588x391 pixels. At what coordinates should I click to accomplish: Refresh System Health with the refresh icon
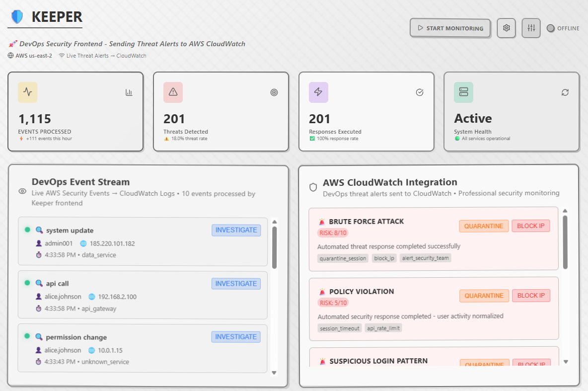point(565,92)
